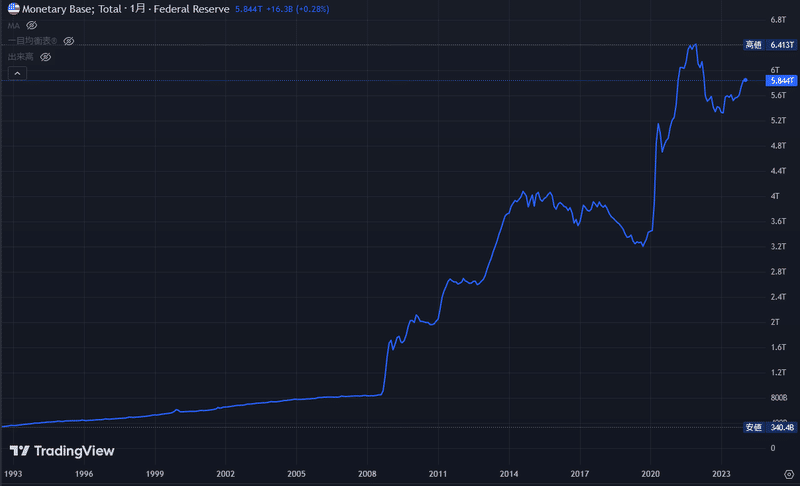Collapse the indicator legend with the chevron
Screen dimensions: 800x486
tap(17, 73)
